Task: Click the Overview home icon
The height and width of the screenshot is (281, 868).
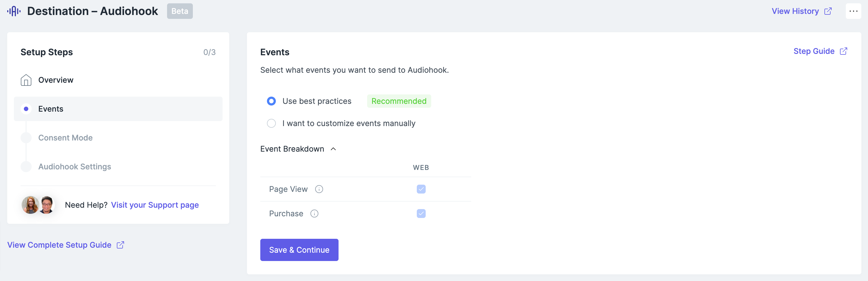Action: [26, 80]
